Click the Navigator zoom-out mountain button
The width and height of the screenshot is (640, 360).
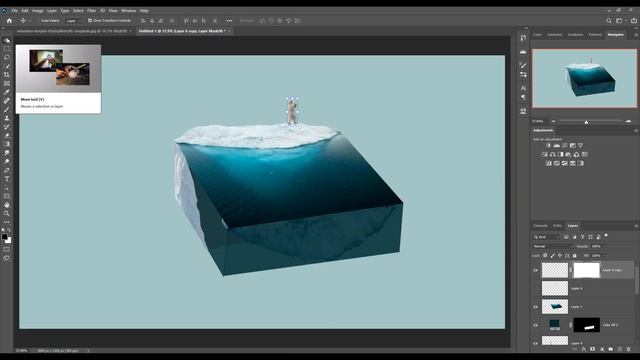(553, 121)
